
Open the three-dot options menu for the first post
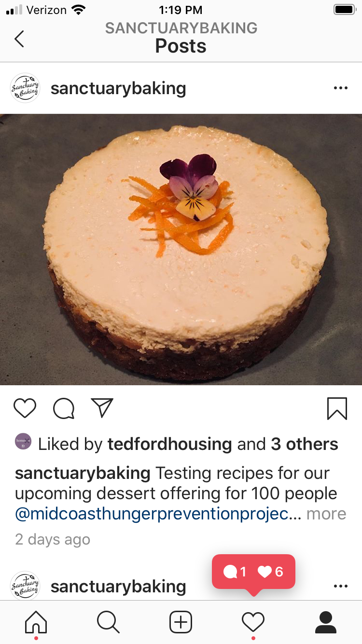pyautogui.click(x=340, y=88)
